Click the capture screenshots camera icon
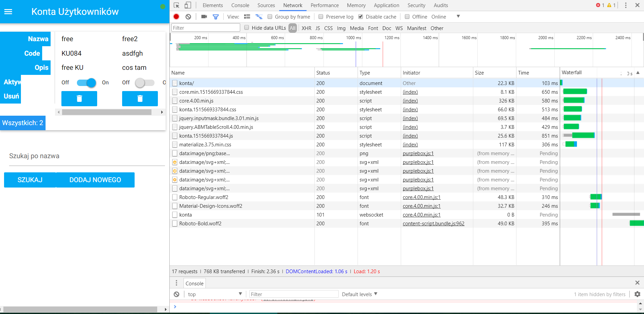644x314 pixels. coord(204,17)
